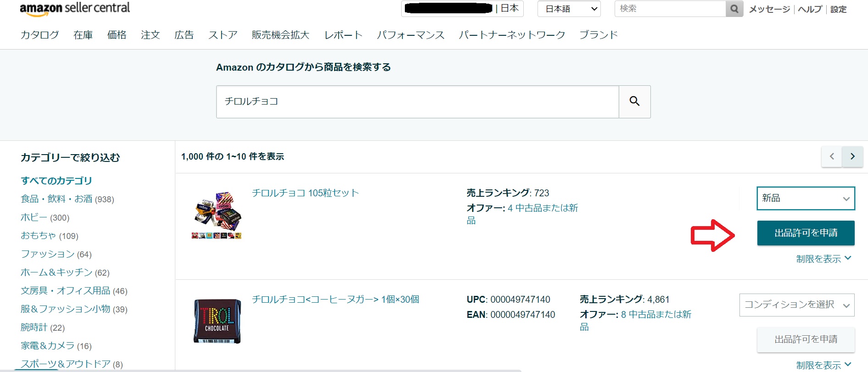
Task: Click the account selector showing 日本
Action: tap(462, 9)
